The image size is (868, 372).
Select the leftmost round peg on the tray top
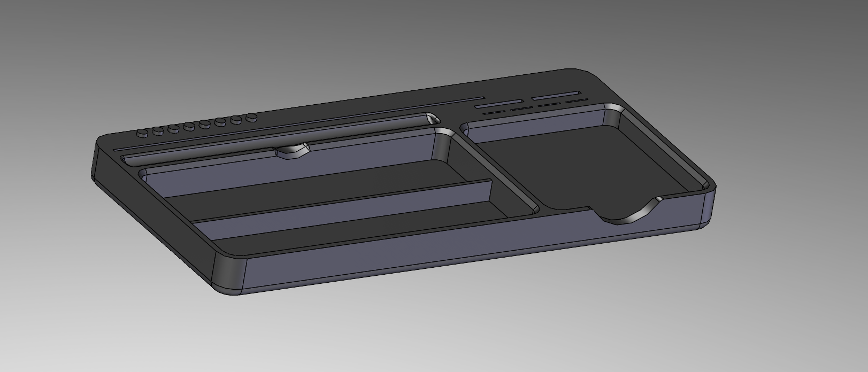click(x=143, y=133)
